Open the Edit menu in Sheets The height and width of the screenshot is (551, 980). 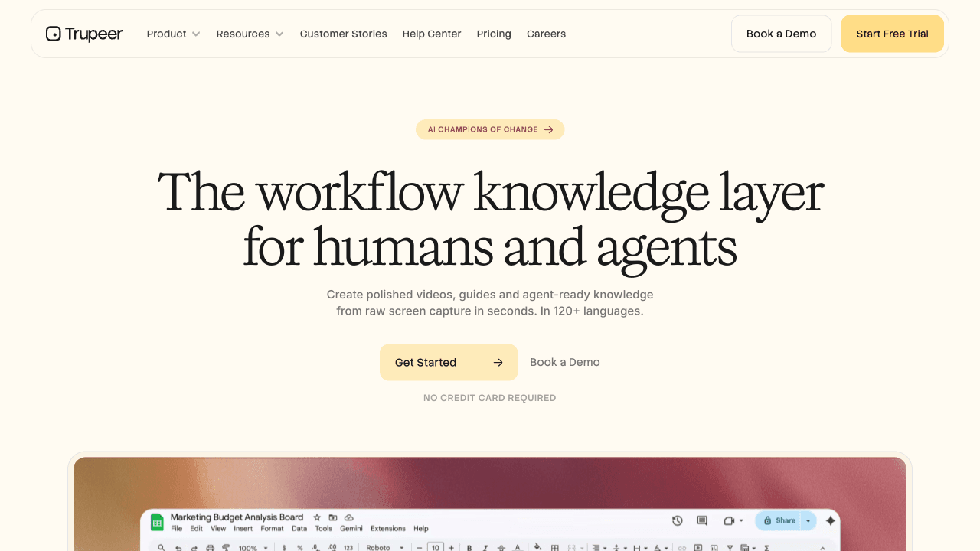click(197, 529)
